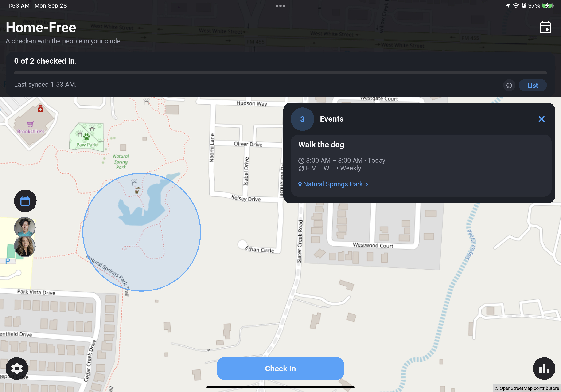Tap the check-in progress bar
This screenshot has width=561, height=392.
coord(280,73)
